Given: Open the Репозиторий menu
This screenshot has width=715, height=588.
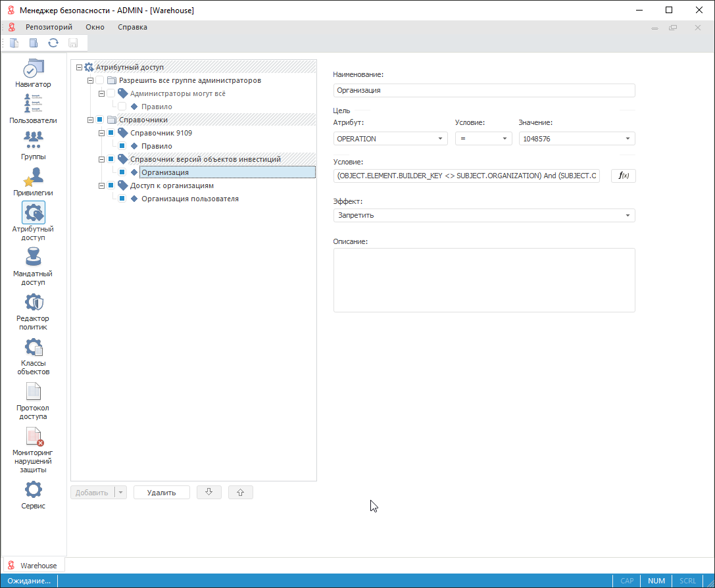Looking at the screenshot, I should 49,27.
